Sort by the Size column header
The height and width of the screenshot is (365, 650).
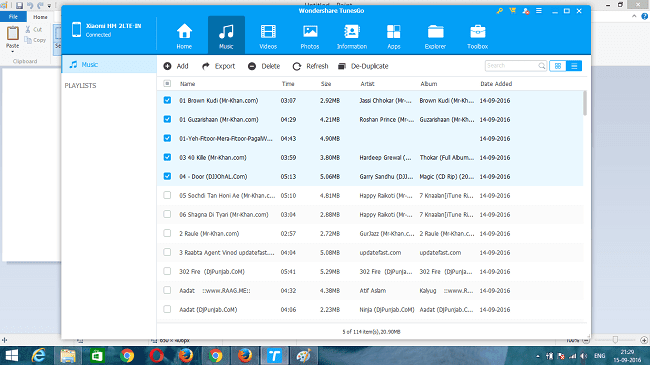tap(326, 84)
